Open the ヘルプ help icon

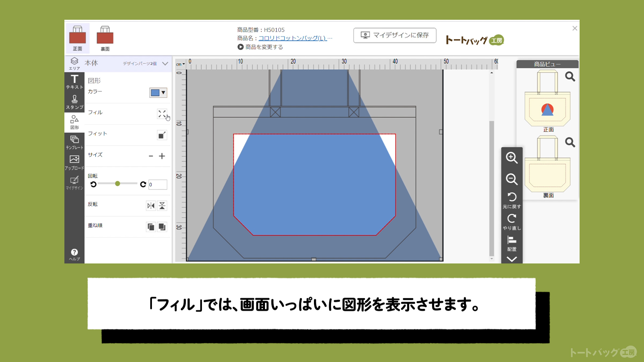[x=74, y=255]
